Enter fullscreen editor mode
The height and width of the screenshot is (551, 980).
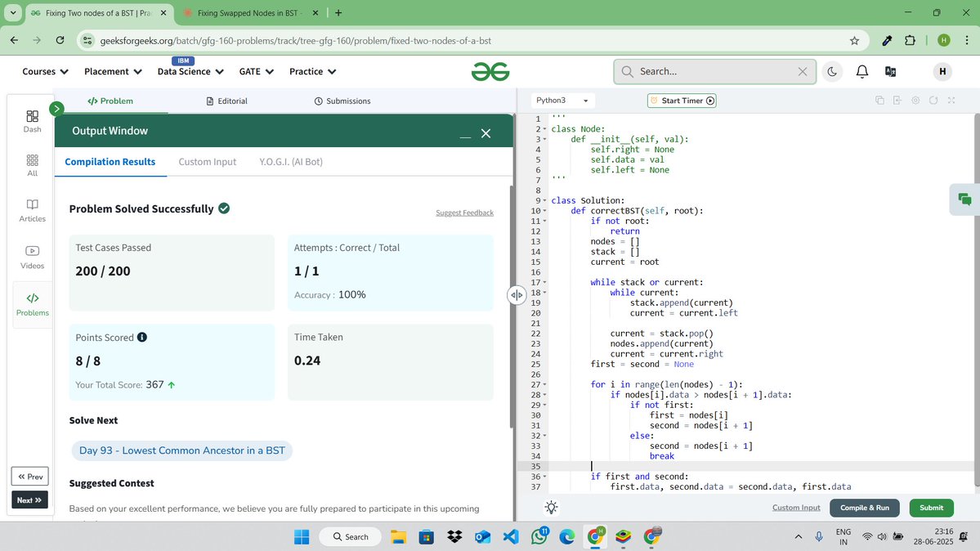click(951, 100)
